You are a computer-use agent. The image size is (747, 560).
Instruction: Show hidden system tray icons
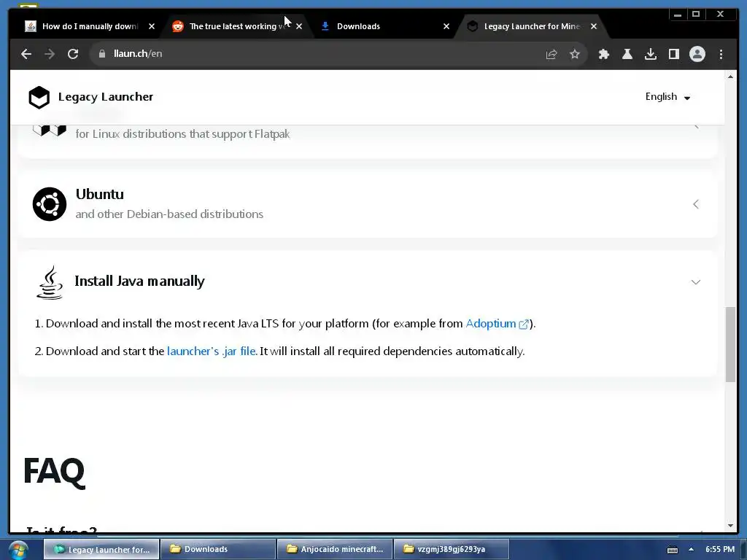coord(691,549)
